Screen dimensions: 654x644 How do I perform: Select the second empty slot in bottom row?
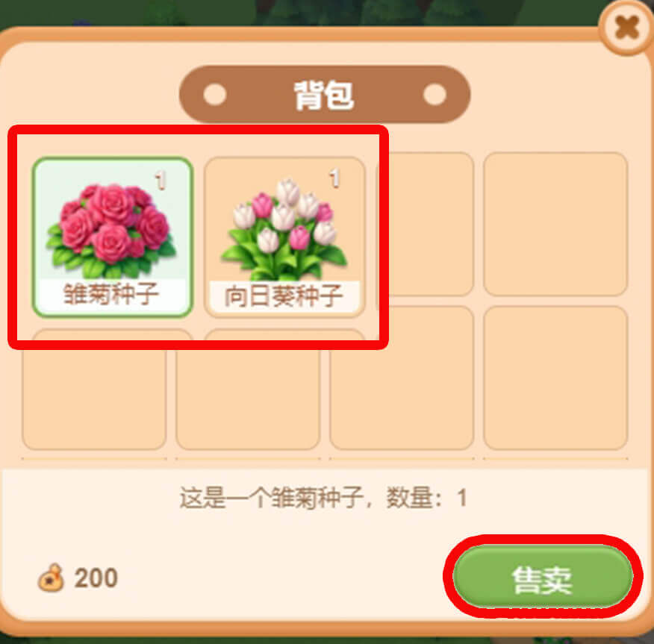pos(248,399)
